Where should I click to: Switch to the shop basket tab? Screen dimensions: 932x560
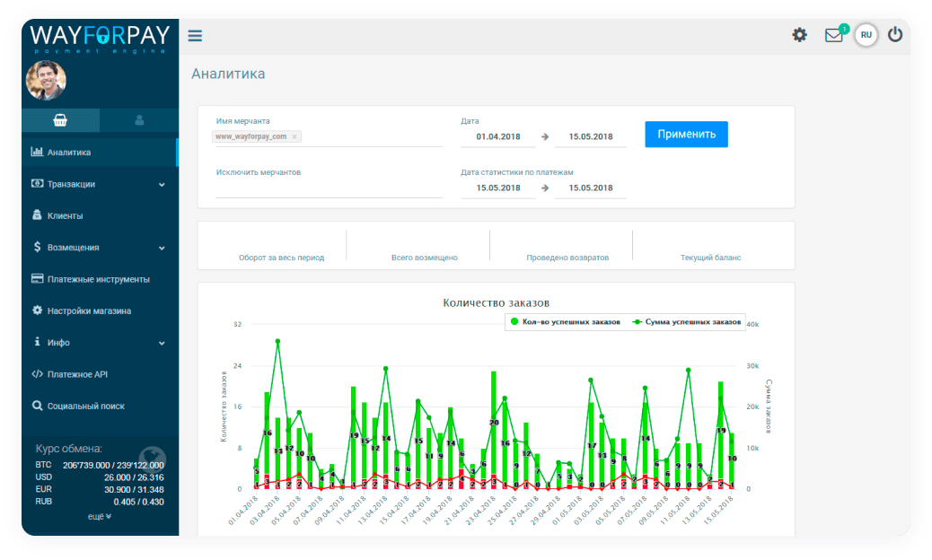pos(60,120)
